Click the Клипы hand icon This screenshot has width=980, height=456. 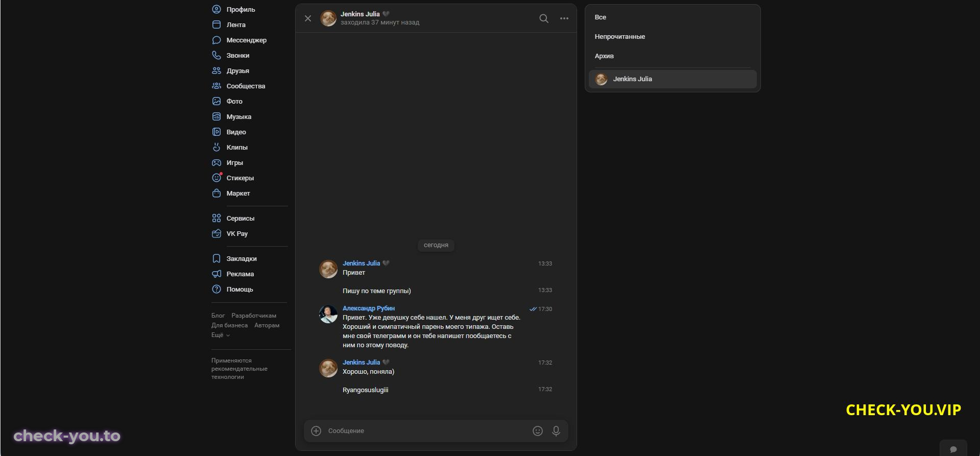217,147
